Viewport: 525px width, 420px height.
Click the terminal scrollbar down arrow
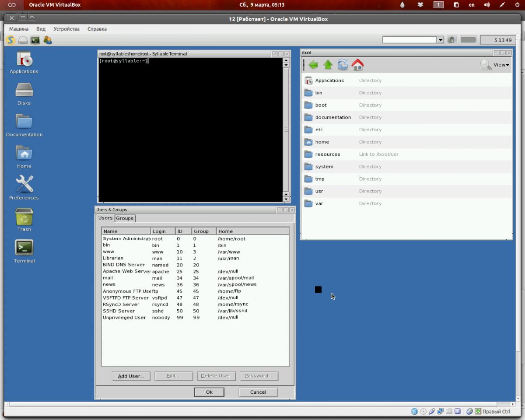tap(286, 199)
